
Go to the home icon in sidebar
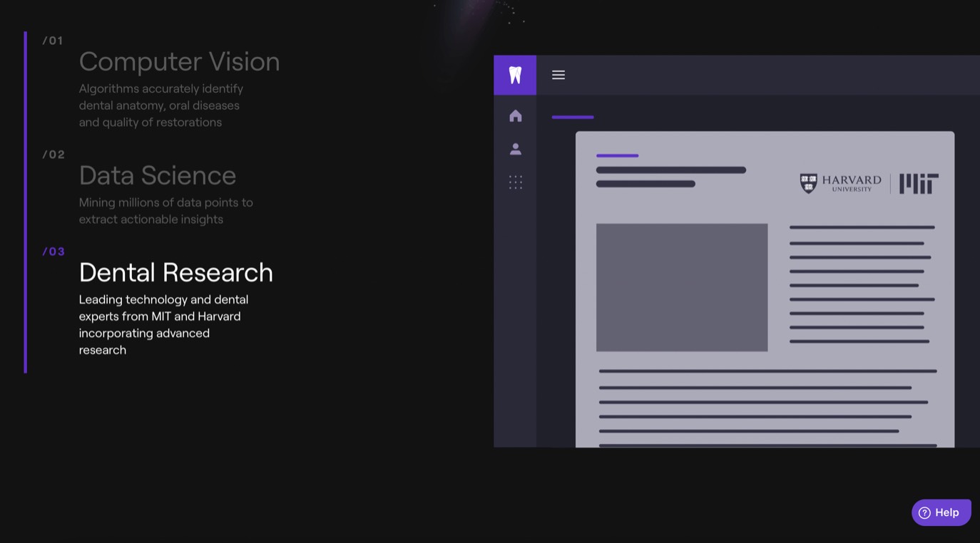pos(516,115)
